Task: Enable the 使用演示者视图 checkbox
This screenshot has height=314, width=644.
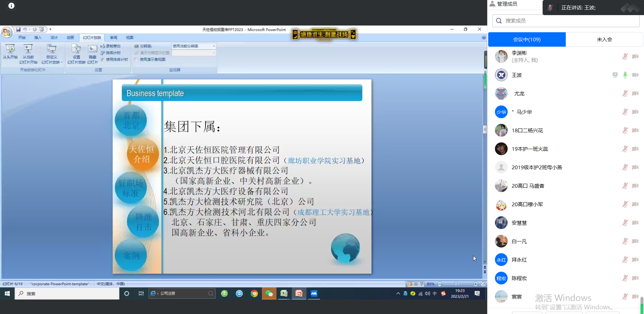Action: point(136,60)
